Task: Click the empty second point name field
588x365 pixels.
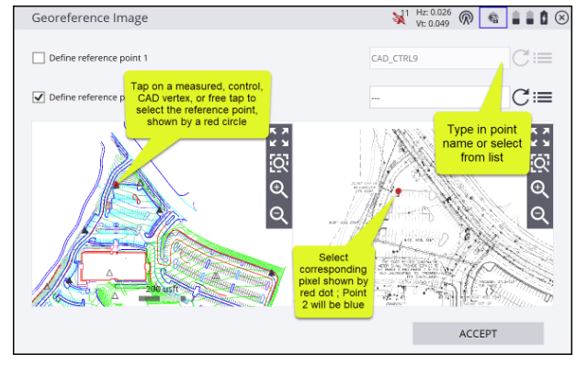Action: (x=439, y=97)
